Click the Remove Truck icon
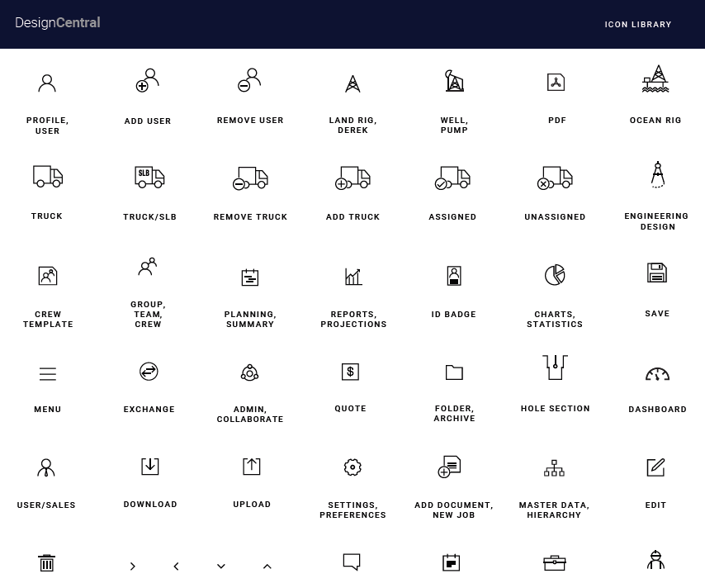 point(250,178)
